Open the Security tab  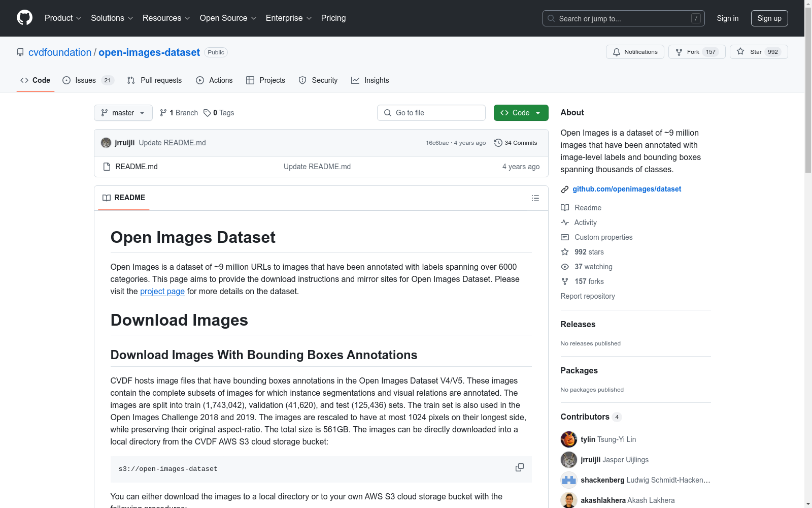coord(318,80)
